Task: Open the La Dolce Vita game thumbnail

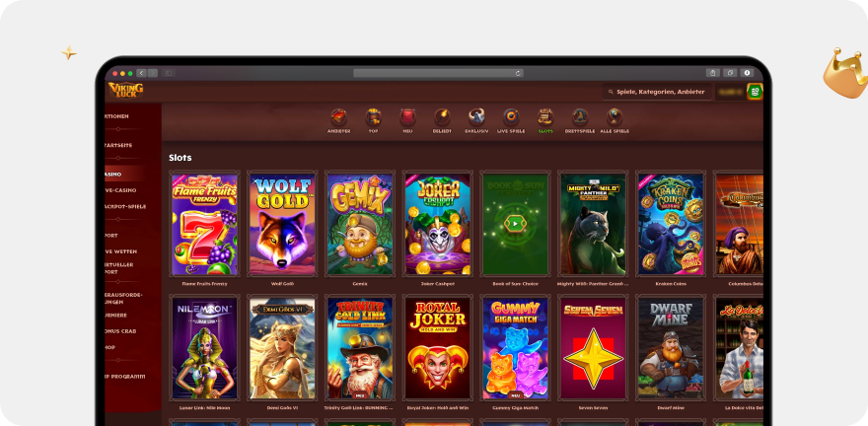Action: pos(740,348)
